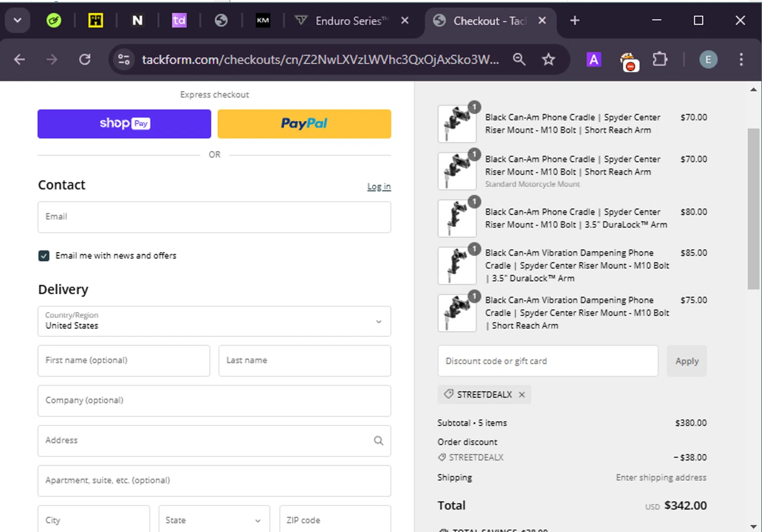762x532 pixels.
Task: Focus the Email contact field
Action: (214, 217)
